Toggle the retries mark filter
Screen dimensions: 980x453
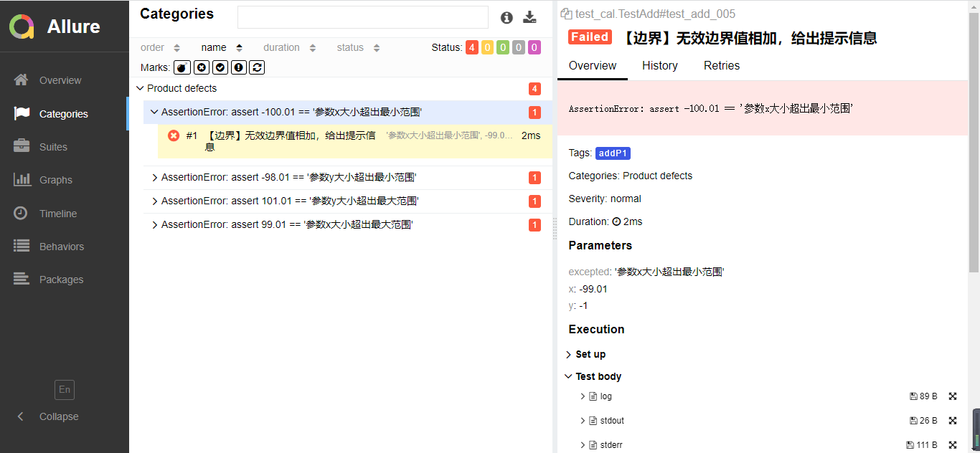[258, 67]
